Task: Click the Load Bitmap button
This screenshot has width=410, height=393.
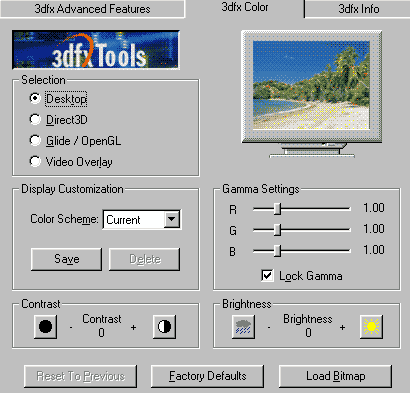Action: [335, 376]
